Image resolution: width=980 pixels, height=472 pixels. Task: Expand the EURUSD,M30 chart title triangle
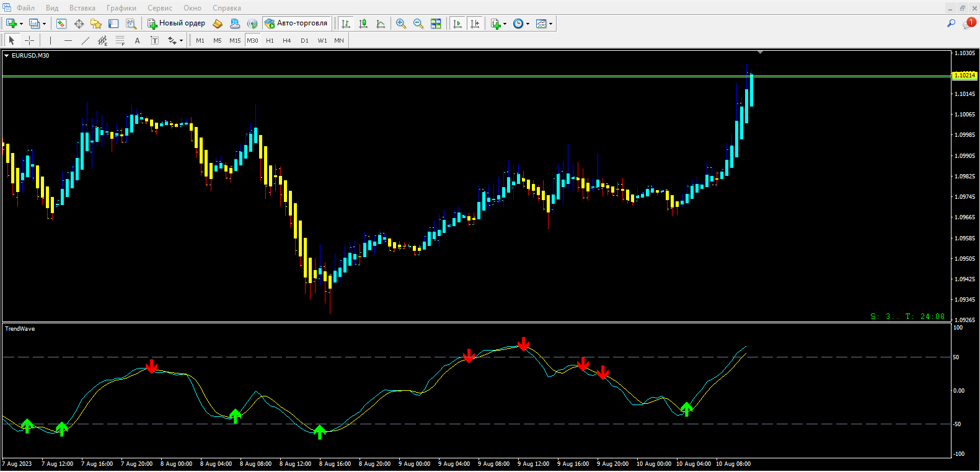(x=7, y=56)
